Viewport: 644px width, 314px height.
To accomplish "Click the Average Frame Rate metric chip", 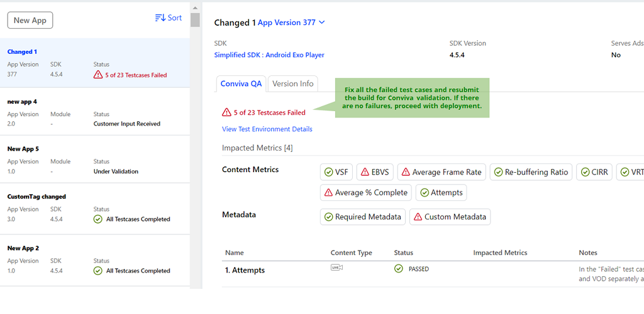I will tap(441, 172).
